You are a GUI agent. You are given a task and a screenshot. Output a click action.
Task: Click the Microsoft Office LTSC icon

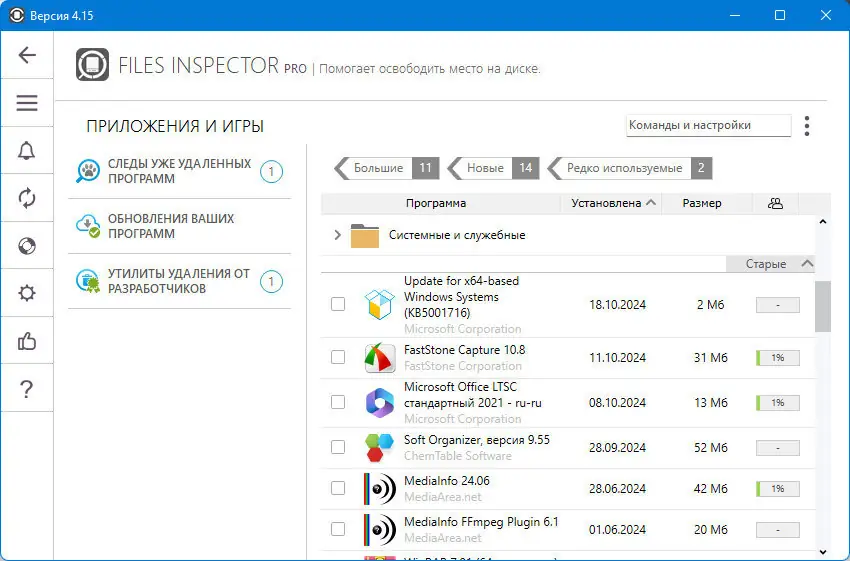click(379, 403)
